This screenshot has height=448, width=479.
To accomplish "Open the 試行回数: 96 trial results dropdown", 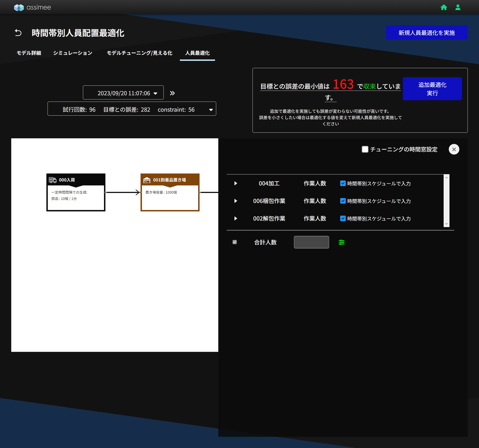I will point(132,109).
